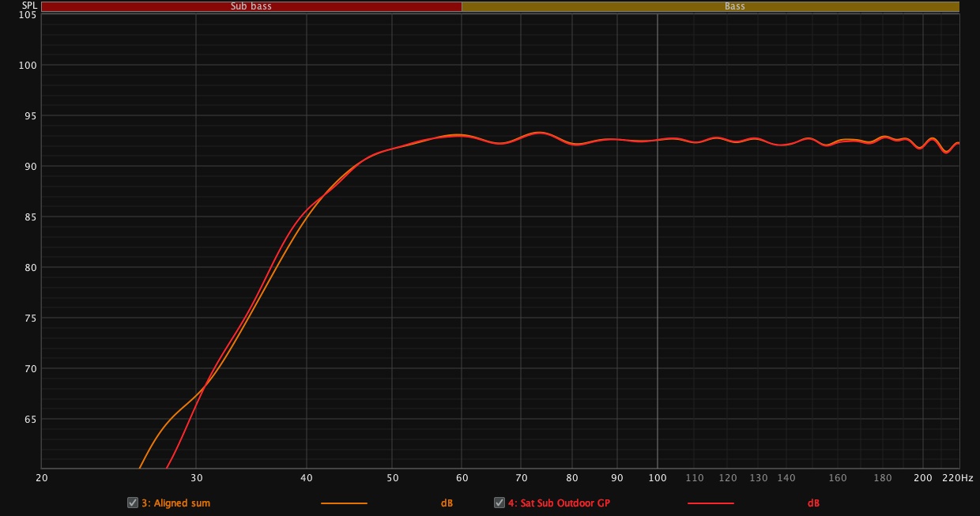
Task: Click the 160 label on frequency axis
Action: [838, 478]
